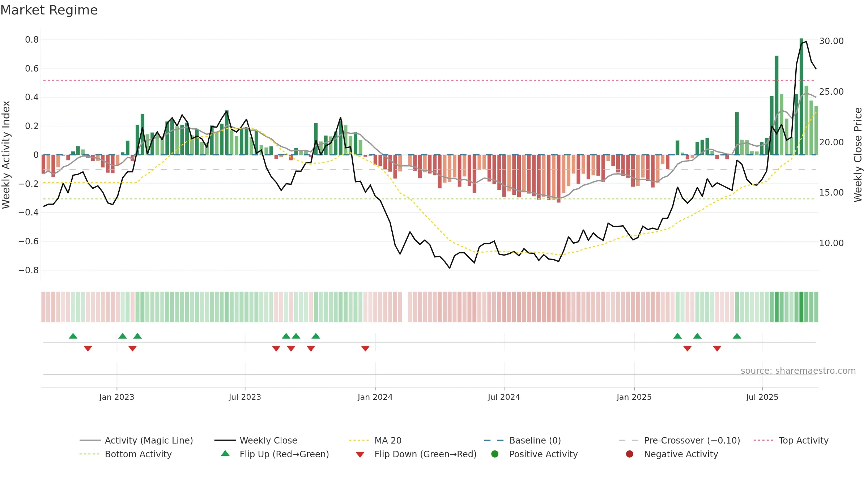Click the darkest green cell in the regime heat strip
Image resolution: width=868 pixels, height=488 pixels.
click(x=801, y=307)
